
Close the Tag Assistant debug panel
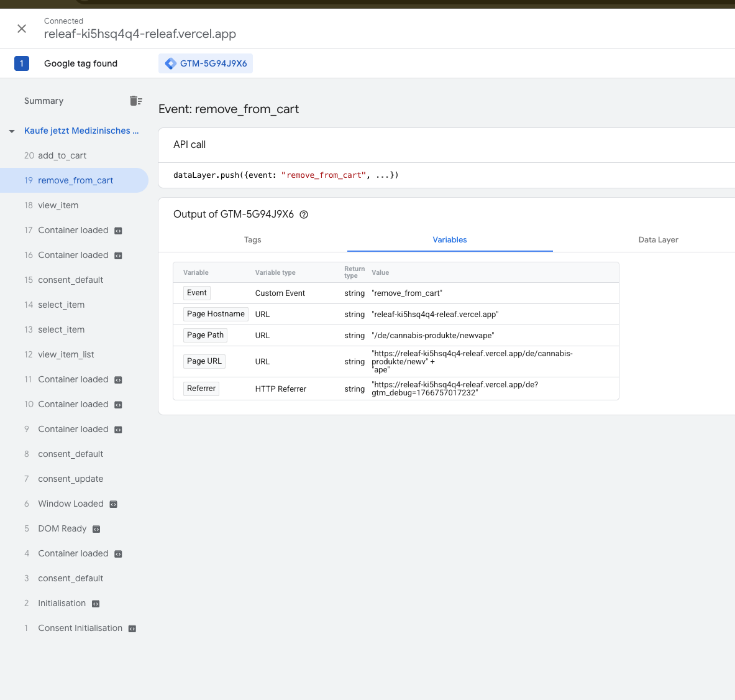[x=22, y=29]
